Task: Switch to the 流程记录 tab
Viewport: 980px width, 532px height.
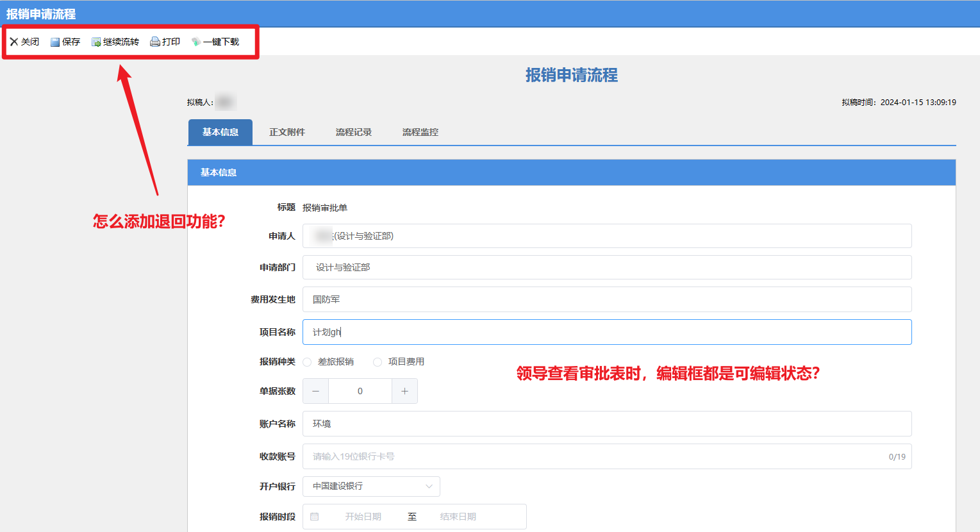Action: (354, 132)
